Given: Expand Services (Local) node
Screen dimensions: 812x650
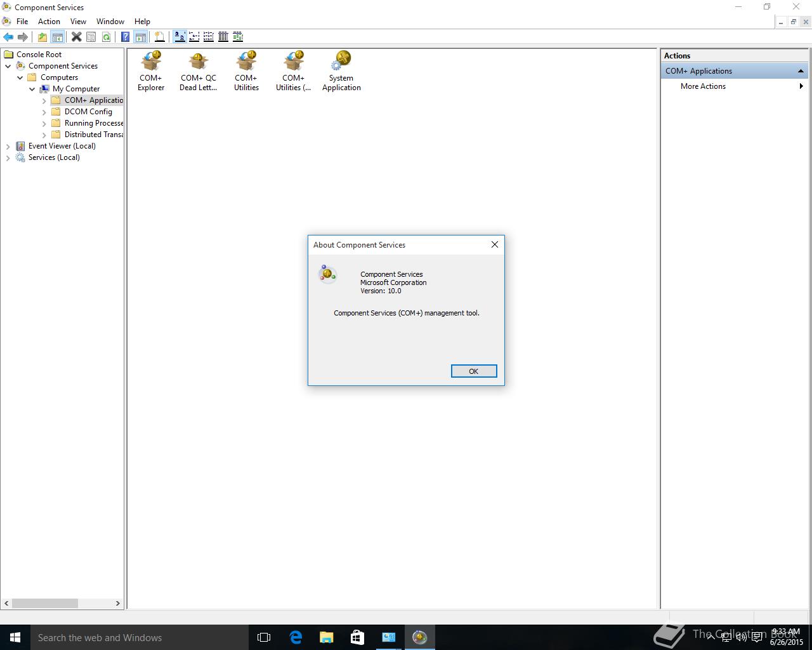Looking at the screenshot, I should pyautogui.click(x=8, y=157).
